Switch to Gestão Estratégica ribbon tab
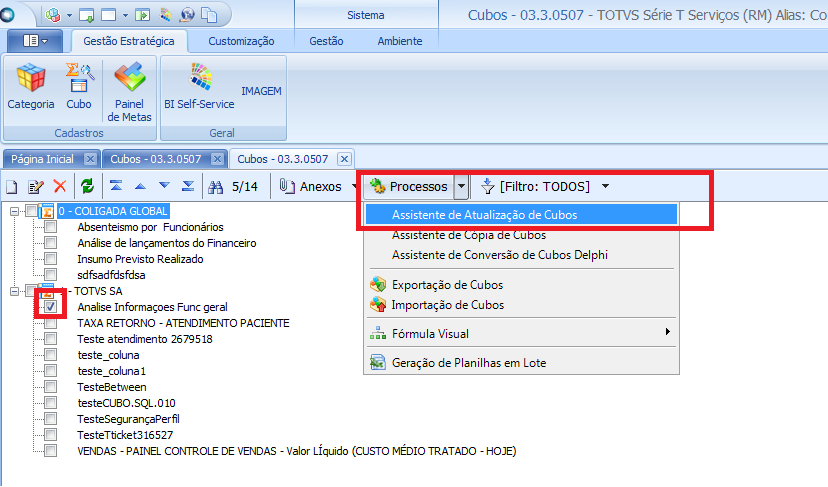The height and width of the screenshot is (487, 828). pyautogui.click(x=129, y=41)
